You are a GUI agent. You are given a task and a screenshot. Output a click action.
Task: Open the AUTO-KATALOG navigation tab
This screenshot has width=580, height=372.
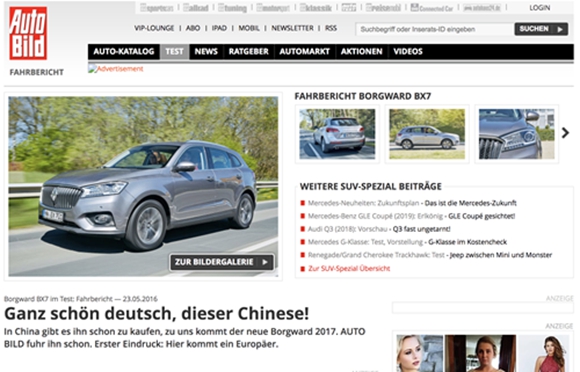coord(124,51)
